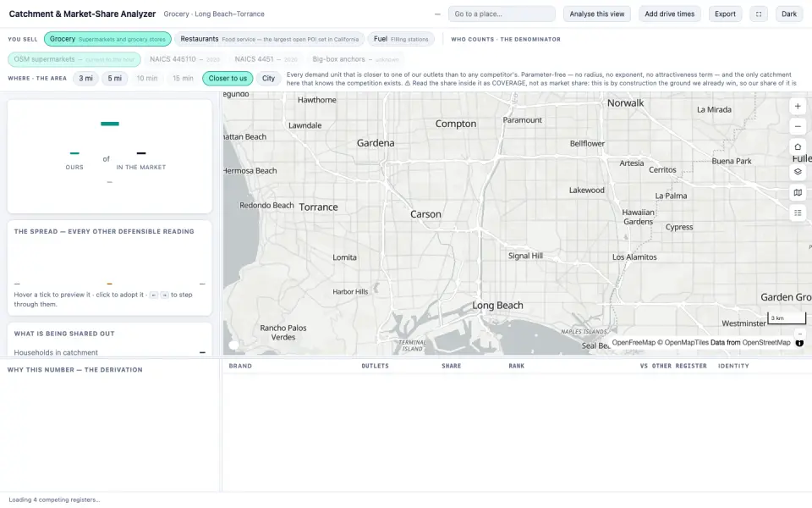Image resolution: width=812 pixels, height=508 pixels.
Task: Click the Lakewood map label
Action: [587, 190]
